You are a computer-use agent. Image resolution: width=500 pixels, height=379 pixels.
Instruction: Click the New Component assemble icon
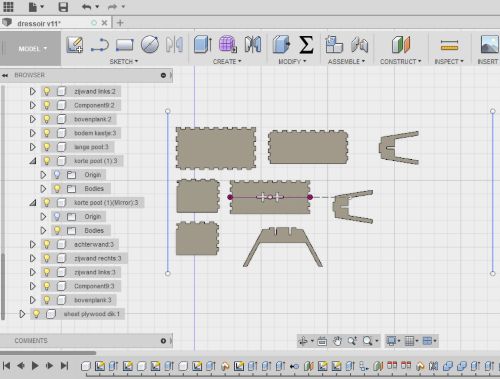coord(334,44)
